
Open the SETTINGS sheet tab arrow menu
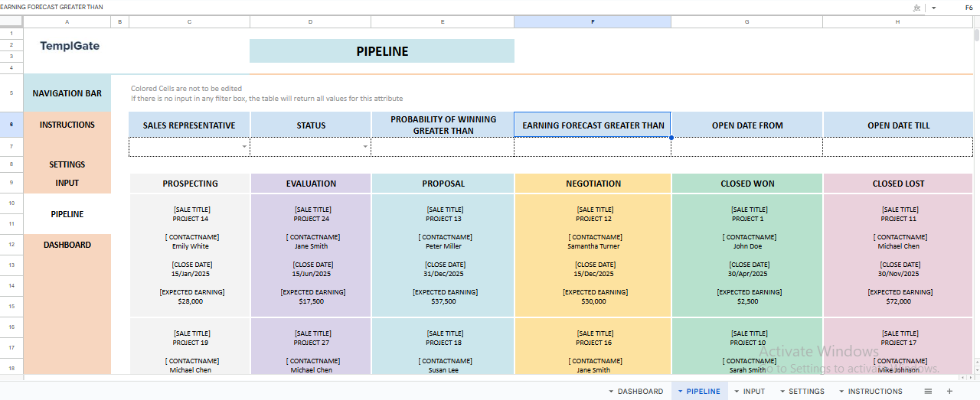tap(782, 392)
